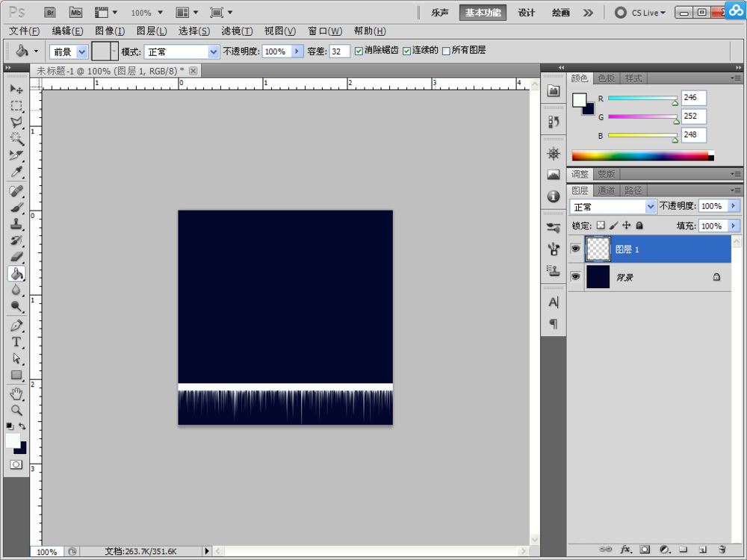
Task: Select the Rectangle shape tool
Action: (16, 375)
